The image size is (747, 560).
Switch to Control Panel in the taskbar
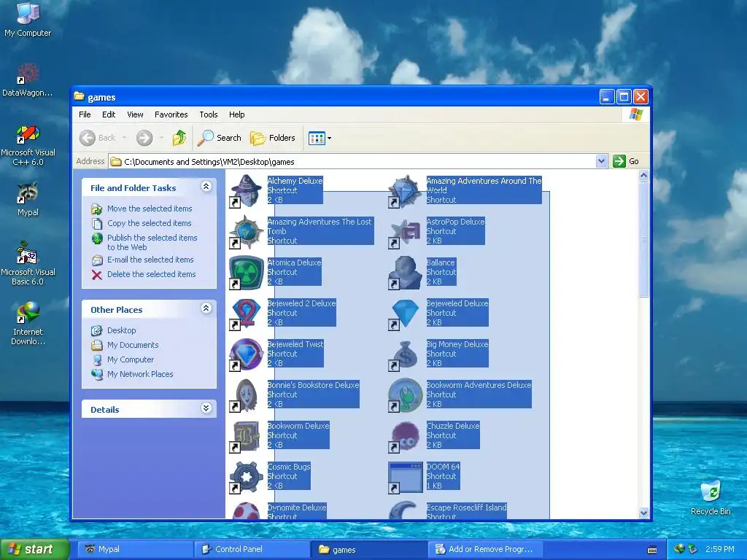click(x=252, y=549)
